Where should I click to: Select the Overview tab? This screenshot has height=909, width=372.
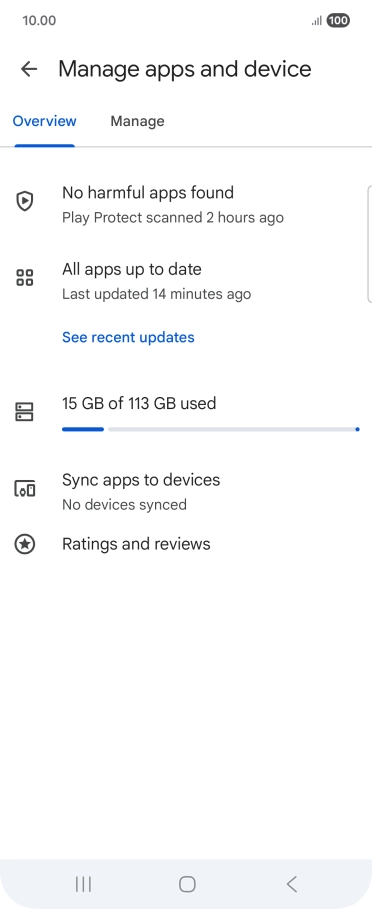(45, 121)
